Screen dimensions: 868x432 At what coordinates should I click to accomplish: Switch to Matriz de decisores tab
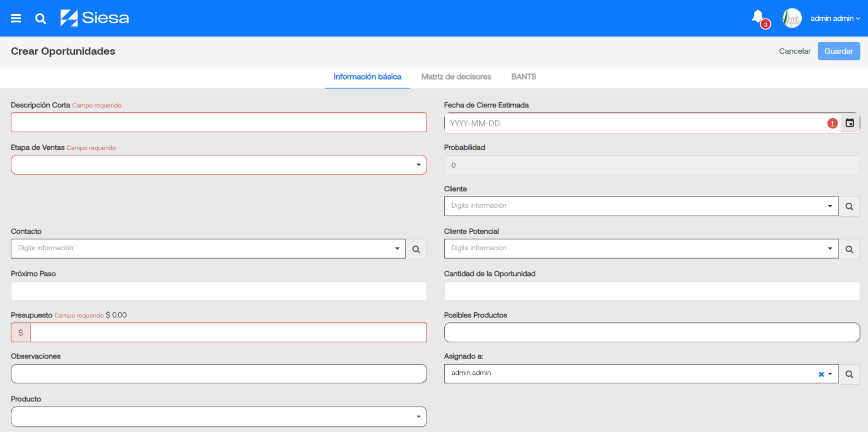(x=456, y=77)
